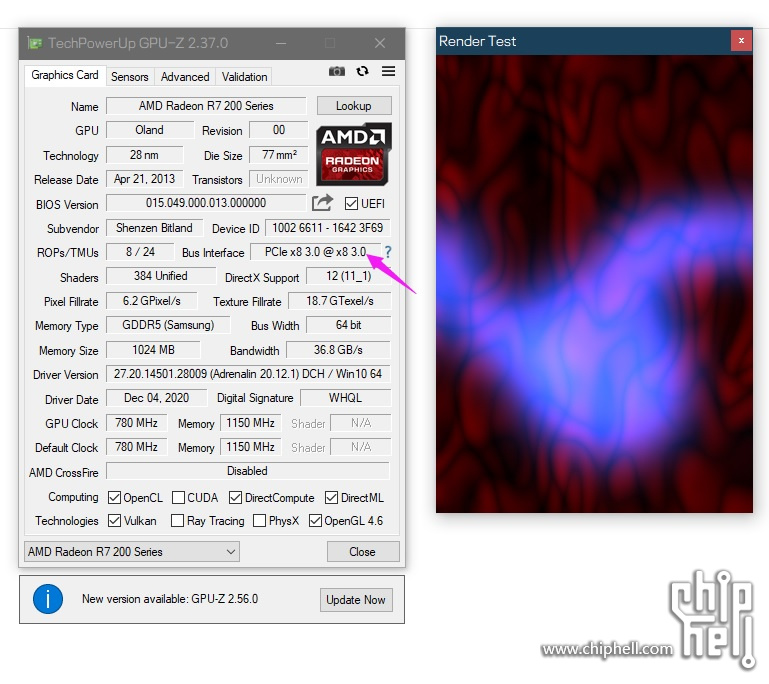
Task: Click the AMD CrossFire value Disabled
Action: point(248,471)
